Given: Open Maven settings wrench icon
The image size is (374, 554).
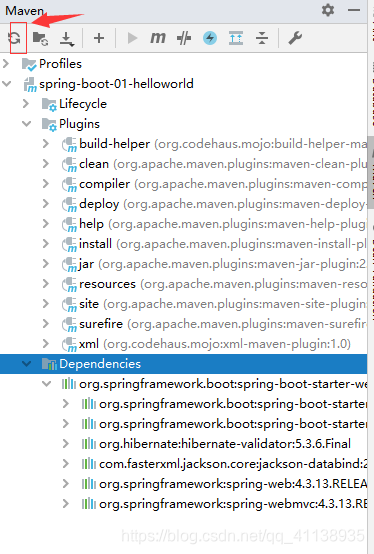Looking at the screenshot, I should coord(295,38).
